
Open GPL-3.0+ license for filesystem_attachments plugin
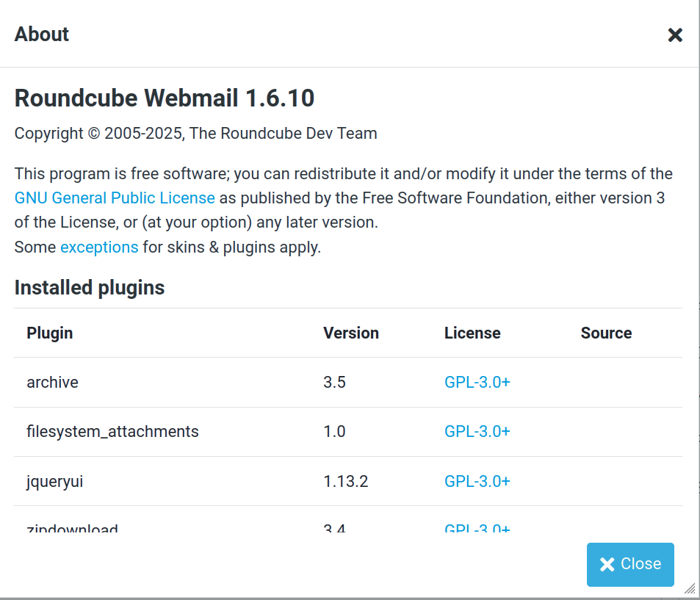pyautogui.click(x=477, y=431)
